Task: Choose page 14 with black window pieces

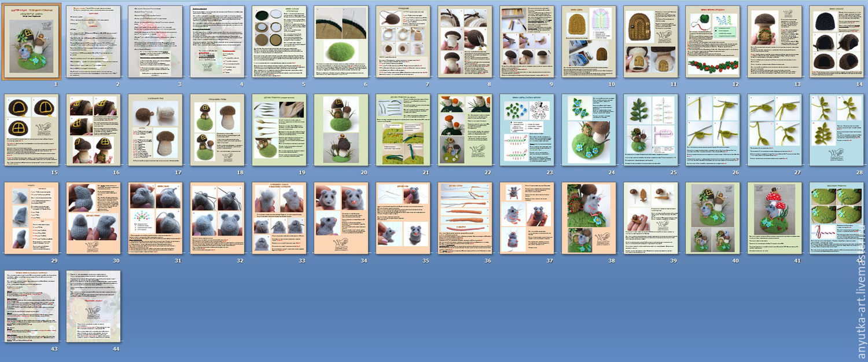Action: [836, 42]
